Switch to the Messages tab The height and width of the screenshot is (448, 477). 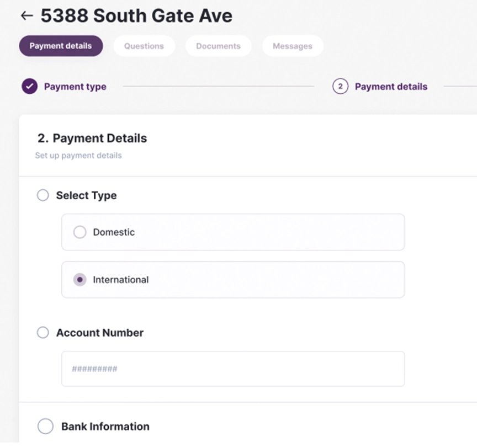[x=293, y=46]
